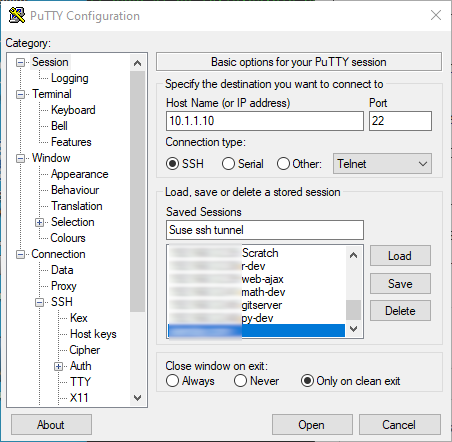This screenshot has height=442, width=452.
Task: Open the Colours category
Action: [68, 238]
